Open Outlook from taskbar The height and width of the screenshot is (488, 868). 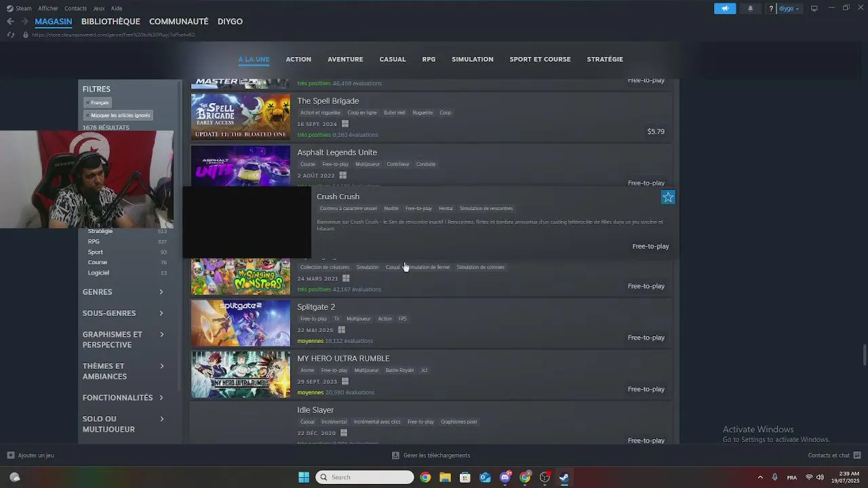click(x=485, y=477)
